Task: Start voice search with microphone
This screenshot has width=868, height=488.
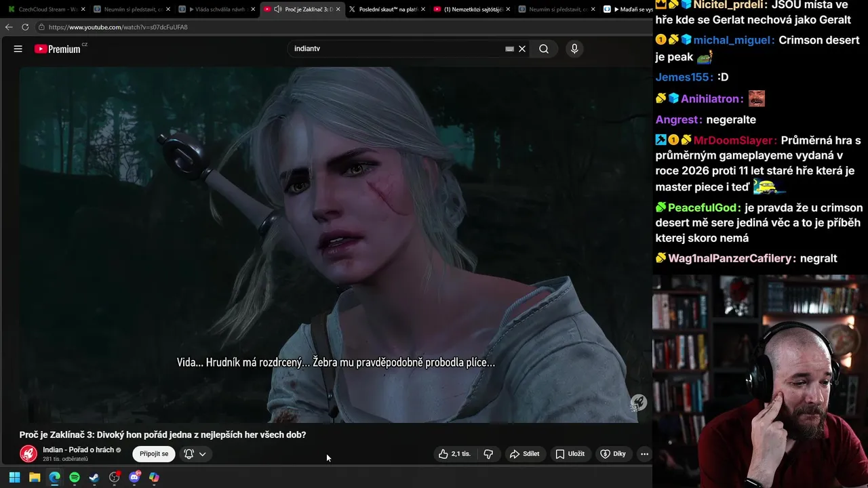Action: coord(574,49)
